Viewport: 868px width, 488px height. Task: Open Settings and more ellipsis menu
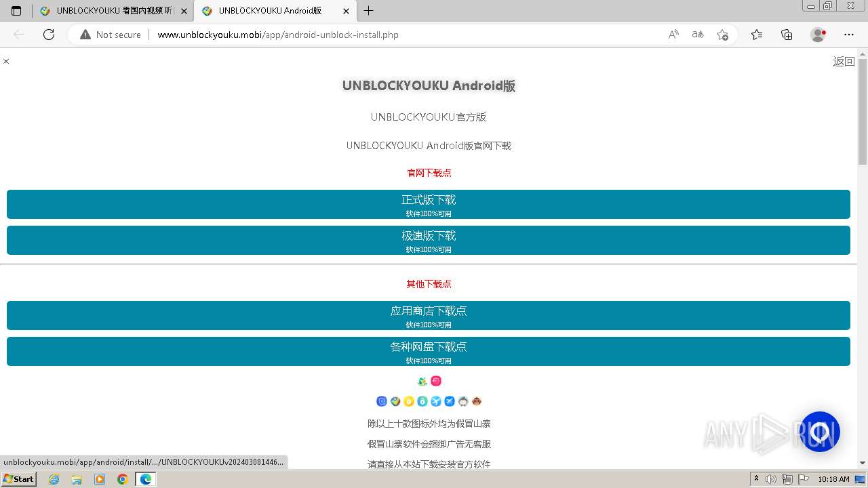coord(849,35)
